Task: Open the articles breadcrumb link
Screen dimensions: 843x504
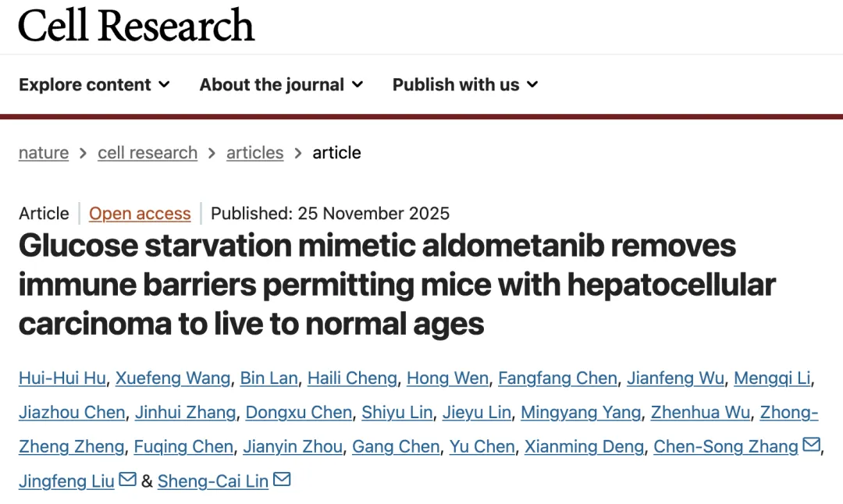Action: (254, 153)
